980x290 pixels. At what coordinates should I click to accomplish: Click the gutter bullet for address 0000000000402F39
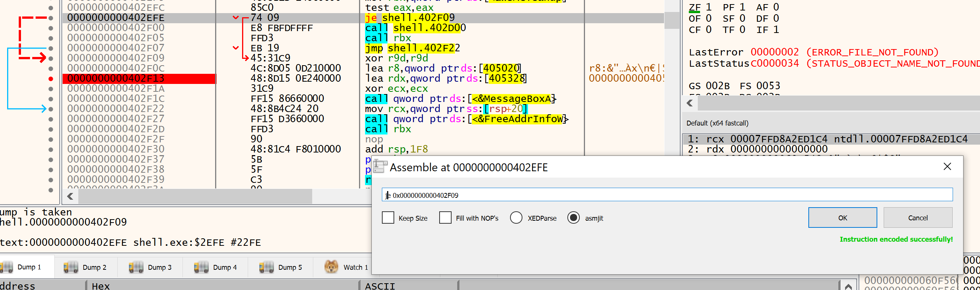click(x=51, y=179)
